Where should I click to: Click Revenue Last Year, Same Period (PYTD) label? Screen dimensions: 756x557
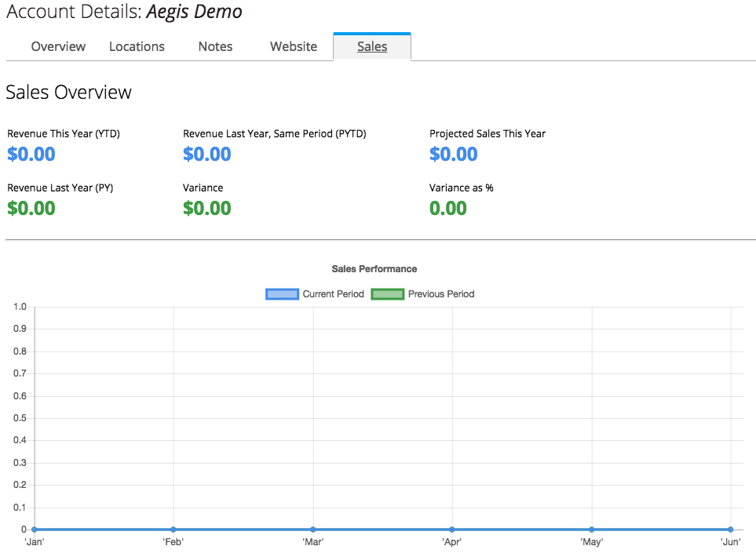[274, 134]
